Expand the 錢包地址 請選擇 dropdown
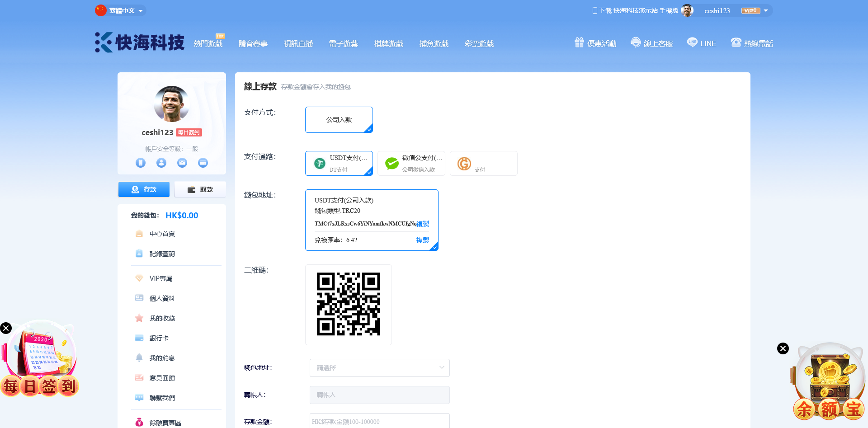The width and height of the screenshot is (868, 428). pyautogui.click(x=379, y=368)
